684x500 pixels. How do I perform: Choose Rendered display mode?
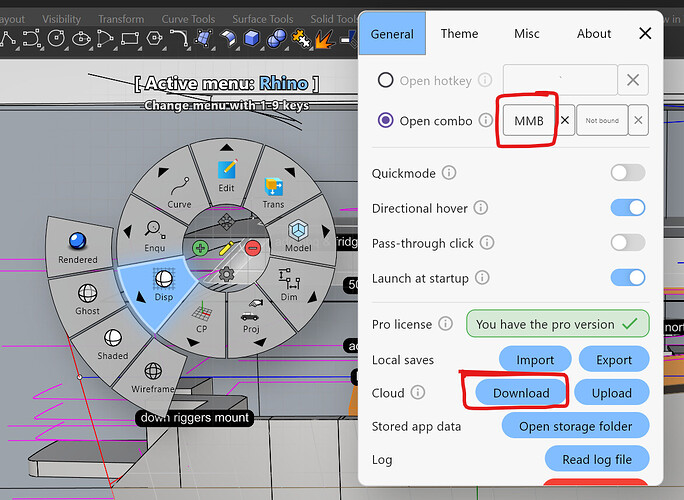[x=78, y=248]
